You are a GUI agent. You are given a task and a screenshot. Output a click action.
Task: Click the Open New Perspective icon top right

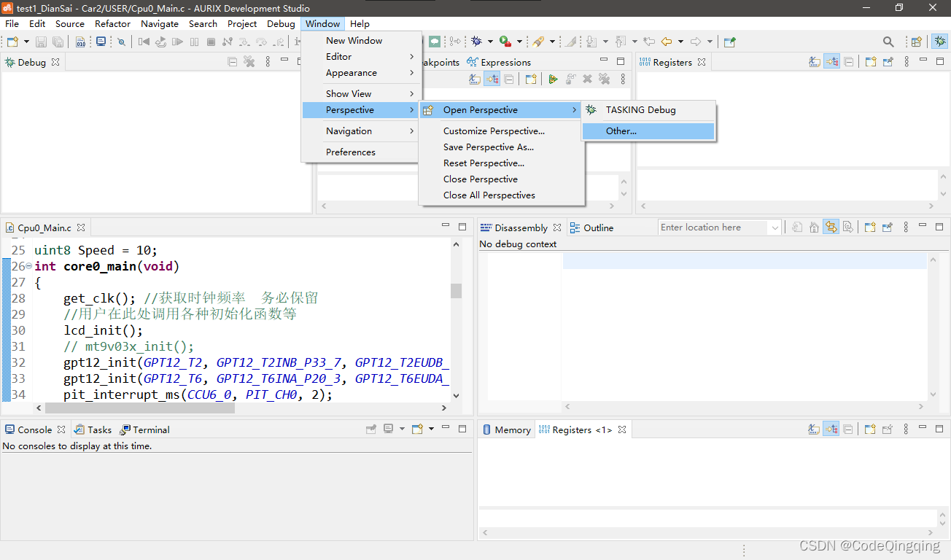pyautogui.click(x=916, y=42)
